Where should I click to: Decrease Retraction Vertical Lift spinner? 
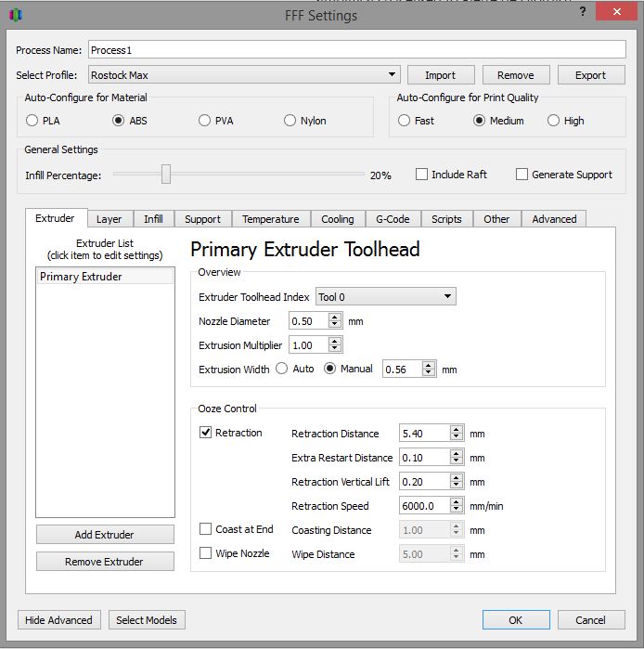456,486
